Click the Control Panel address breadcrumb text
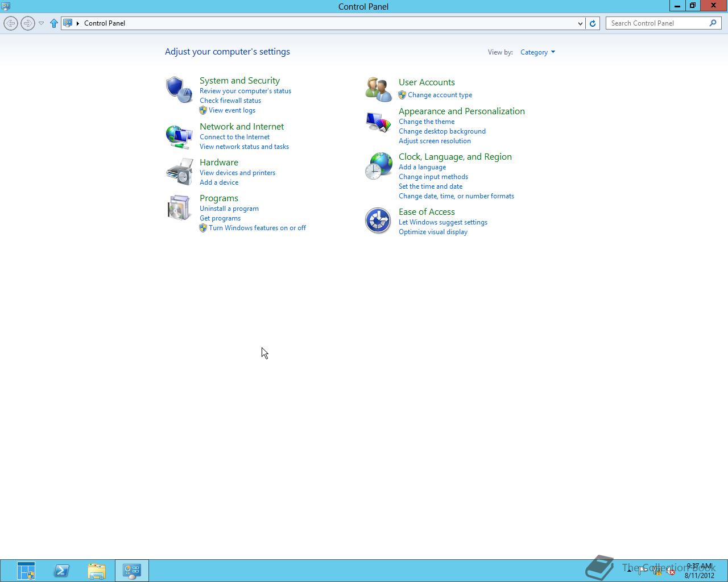The image size is (728, 582). pos(105,23)
